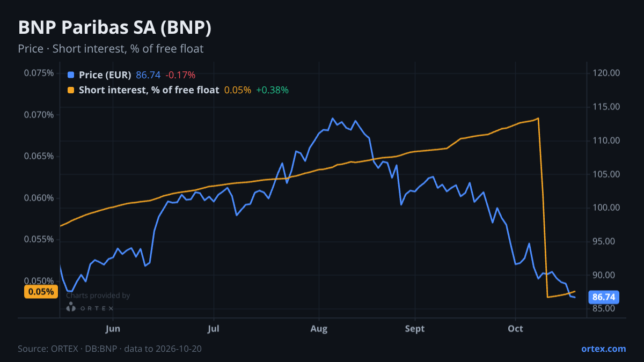Click the Aug x-axis label
This screenshot has height=362, width=644.
click(319, 328)
